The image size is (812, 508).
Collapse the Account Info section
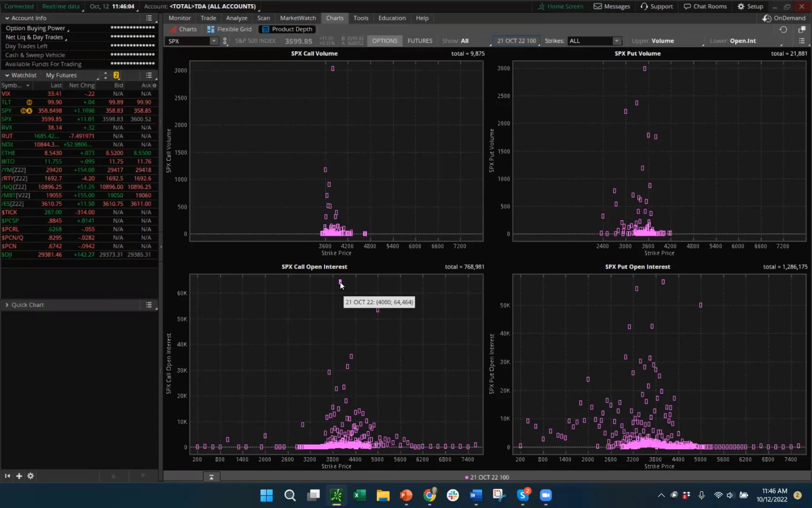pos(7,18)
